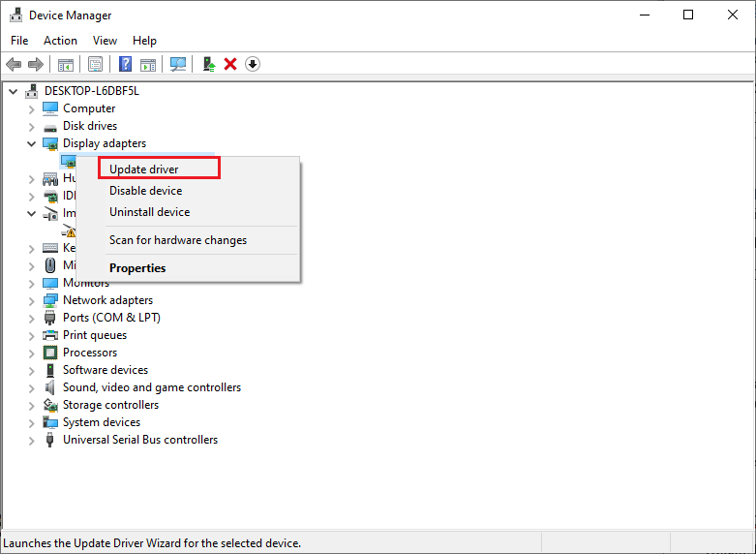Expand the Disk drives category
The width and height of the screenshot is (756, 554).
tap(31, 127)
